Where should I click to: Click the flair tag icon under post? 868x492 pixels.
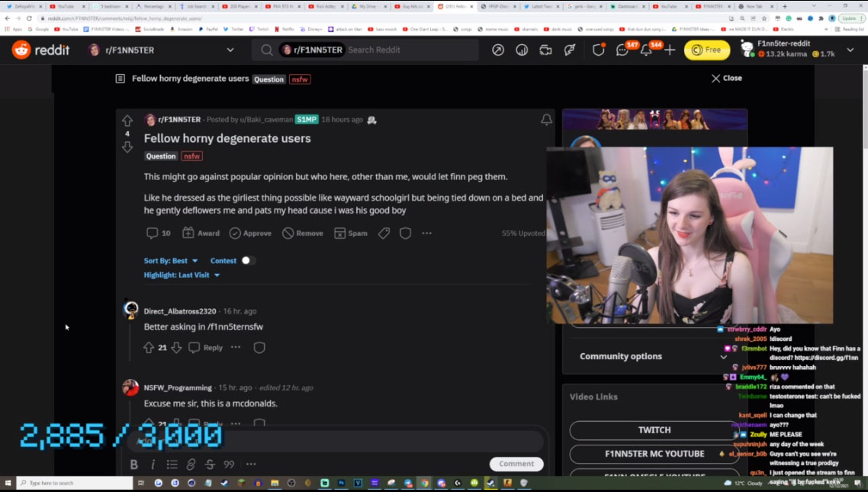pyautogui.click(x=384, y=233)
